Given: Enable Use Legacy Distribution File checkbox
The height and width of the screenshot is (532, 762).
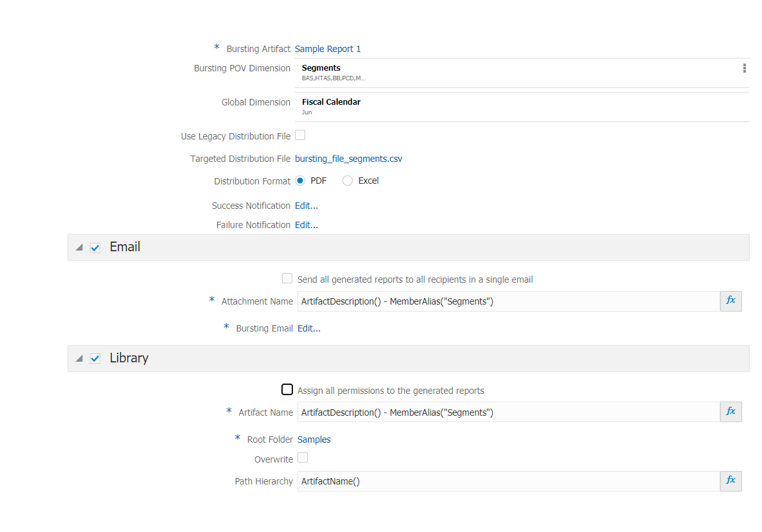Looking at the screenshot, I should 300,135.
